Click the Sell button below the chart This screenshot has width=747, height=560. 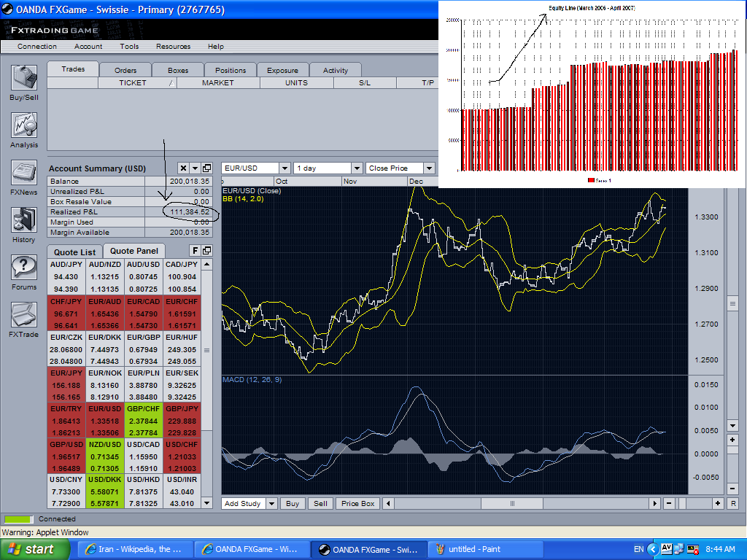[x=320, y=503]
